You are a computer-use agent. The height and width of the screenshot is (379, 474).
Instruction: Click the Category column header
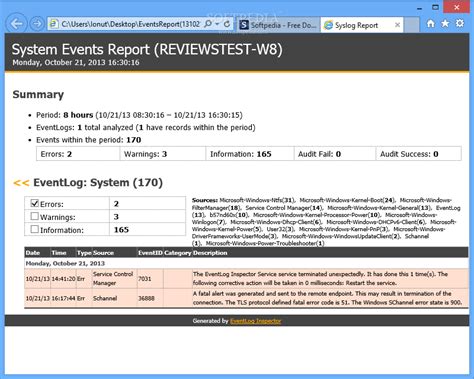pyautogui.click(x=178, y=253)
